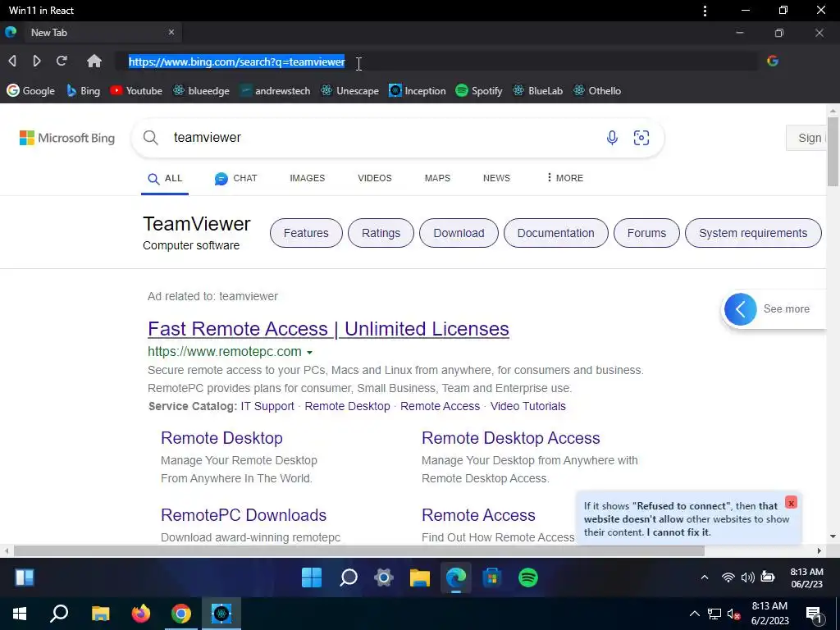The width and height of the screenshot is (840, 630).
Task: Select the ALL results tab
Action: click(165, 178)
